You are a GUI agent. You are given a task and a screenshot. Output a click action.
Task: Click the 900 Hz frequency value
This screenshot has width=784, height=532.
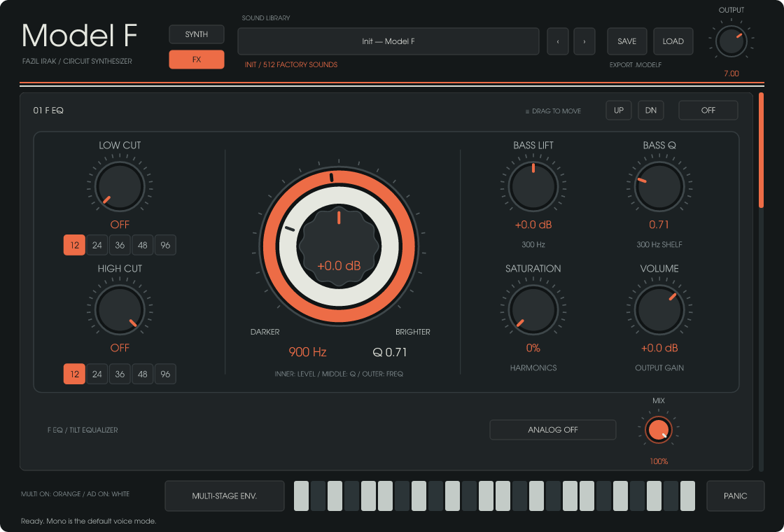307,352
